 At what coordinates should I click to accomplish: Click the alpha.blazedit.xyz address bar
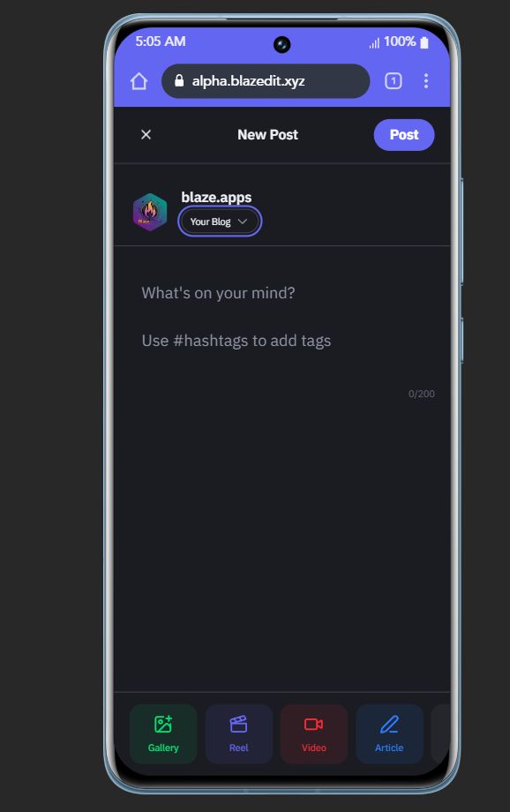(266, 81)
